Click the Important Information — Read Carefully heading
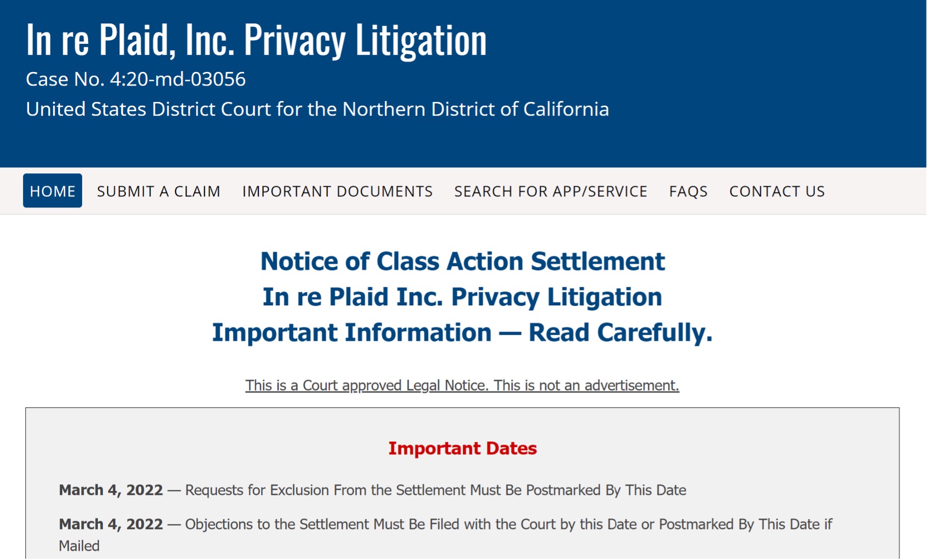The image size is (927, 560). tap(463, 332)
